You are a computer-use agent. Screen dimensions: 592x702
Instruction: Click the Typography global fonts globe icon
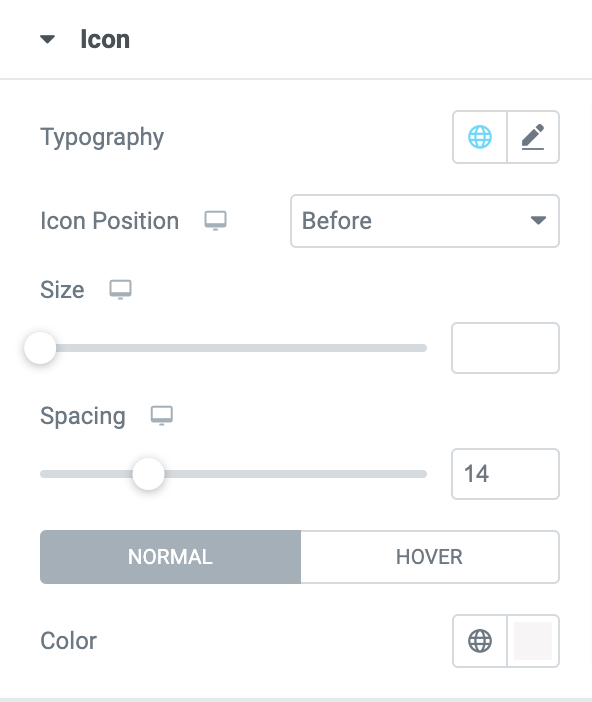point(480,137)
